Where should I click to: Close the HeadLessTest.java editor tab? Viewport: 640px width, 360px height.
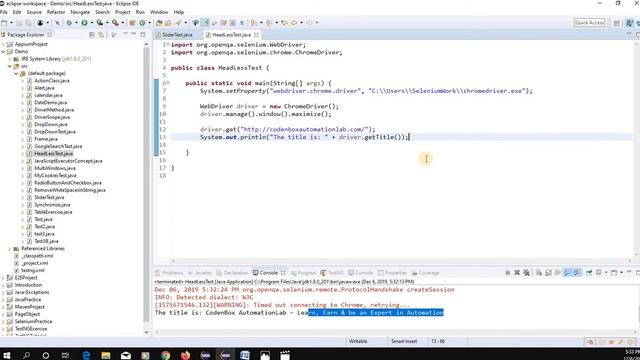(x=256, y=35)
